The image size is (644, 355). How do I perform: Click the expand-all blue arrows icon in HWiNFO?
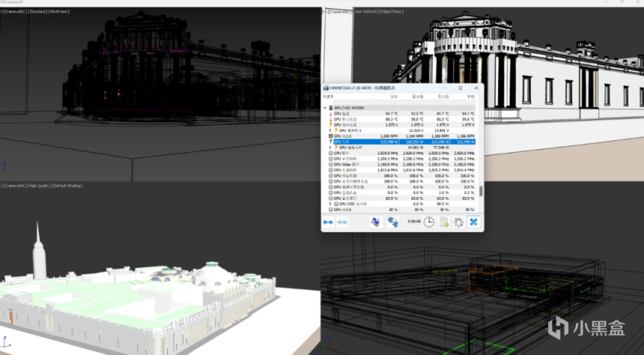coord(328,222)
